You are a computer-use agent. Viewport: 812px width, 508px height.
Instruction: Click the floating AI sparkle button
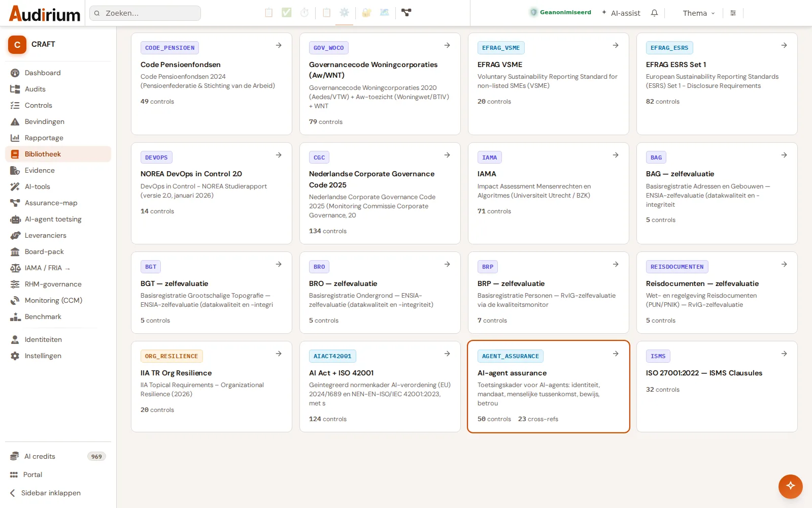(790, 486)
